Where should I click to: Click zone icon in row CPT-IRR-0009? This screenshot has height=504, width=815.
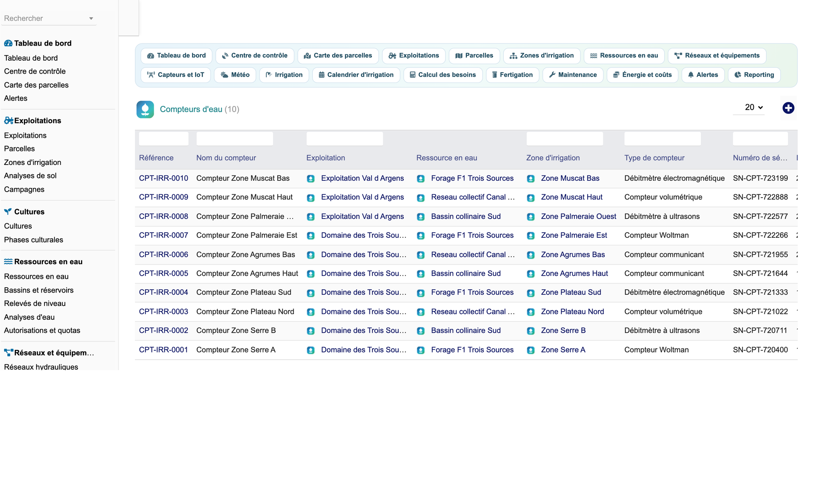point(531,198)
